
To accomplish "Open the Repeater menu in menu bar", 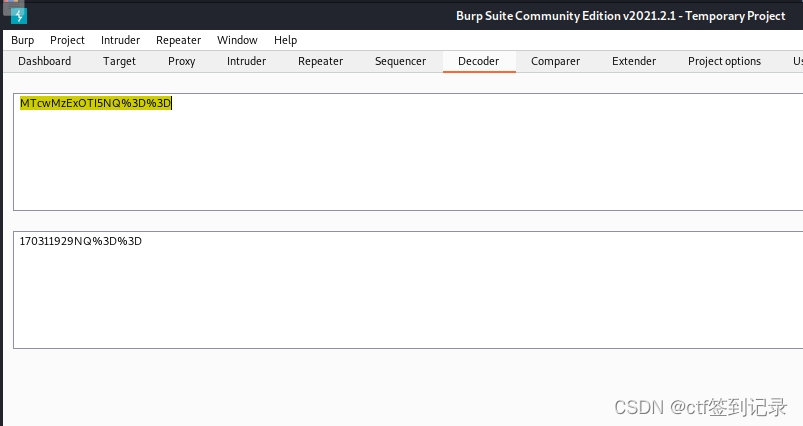I will point(178,40).
